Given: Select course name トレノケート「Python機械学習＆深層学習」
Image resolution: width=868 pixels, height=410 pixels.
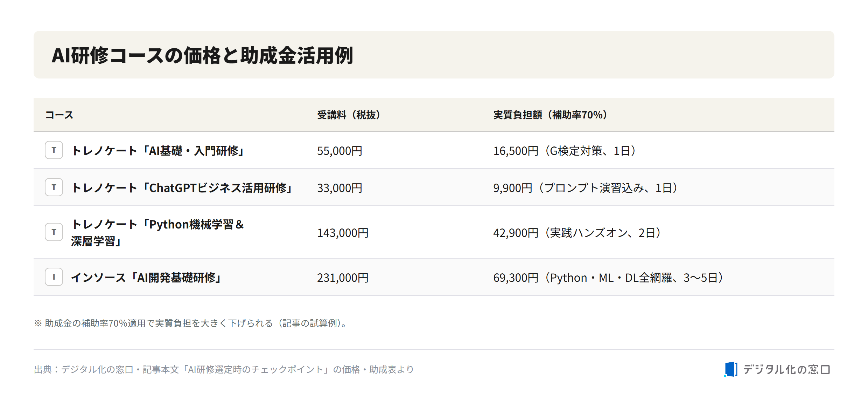Looking at the screenshot, I should [157, 233].
